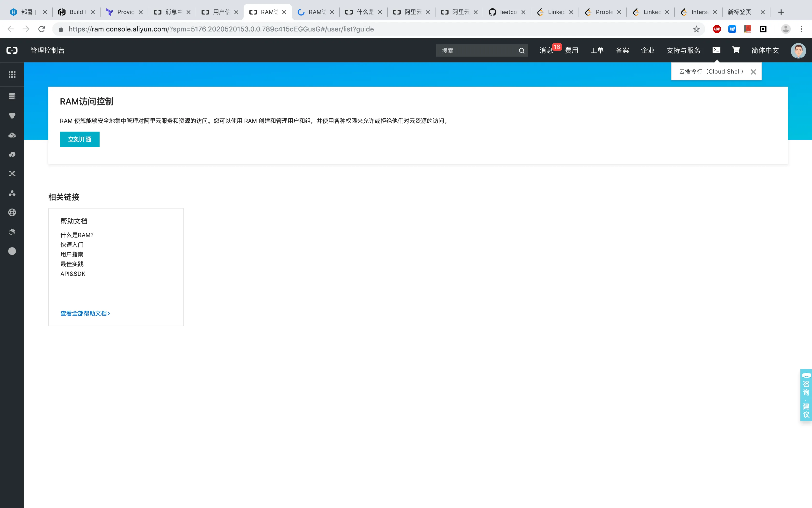Open the Chrome profile icon
812x508 pixels.
(786, 29)
